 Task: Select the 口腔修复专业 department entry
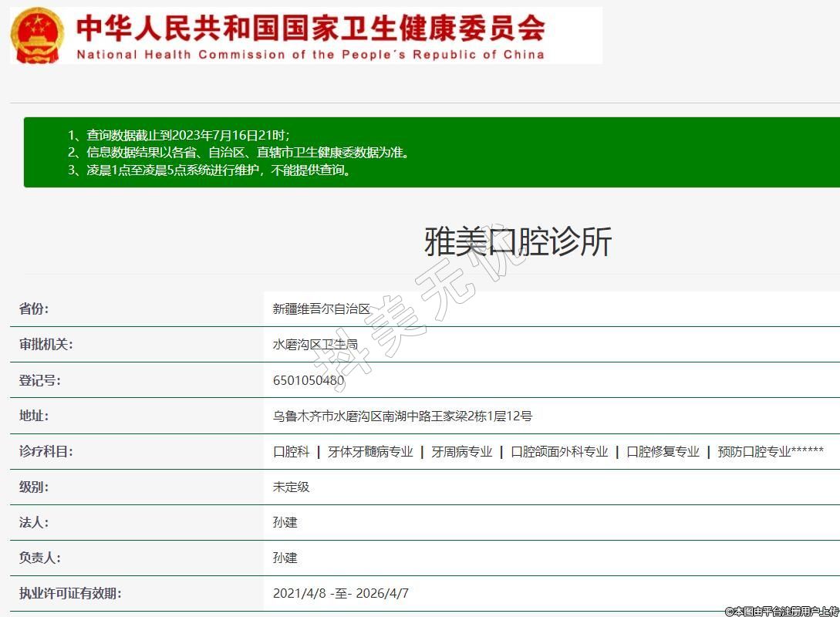[x=663, y=452]
